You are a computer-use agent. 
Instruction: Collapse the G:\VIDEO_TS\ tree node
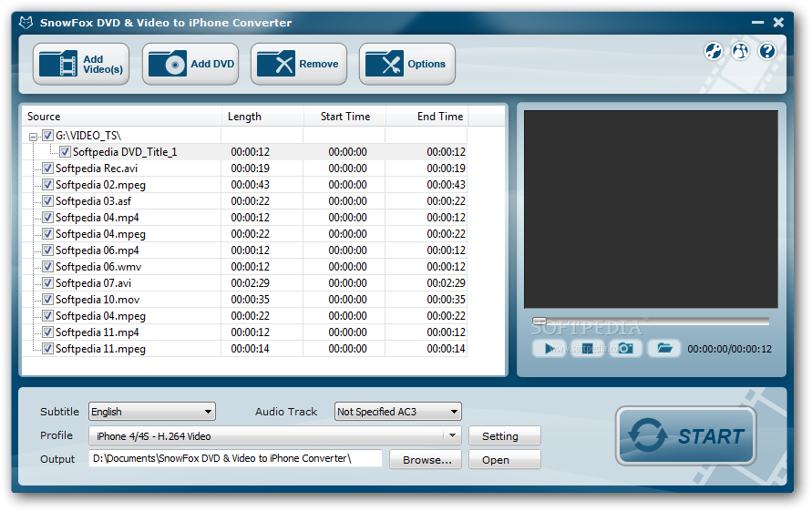point(33,137)
